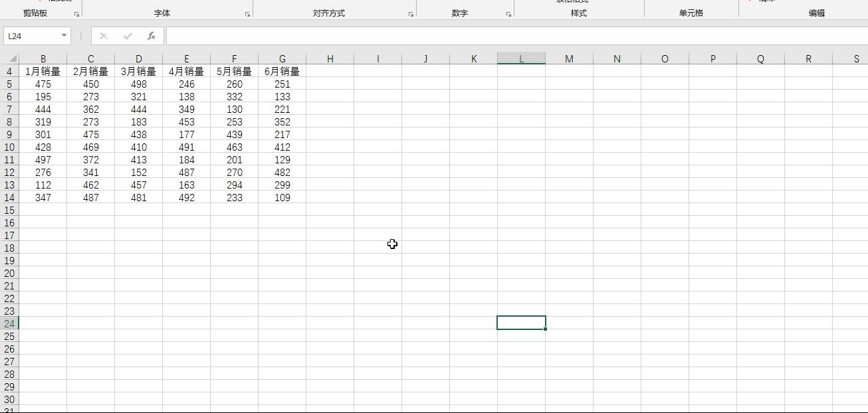Select the 1月销量 header cell
This screenshot has height=413, width=868.
(43, 71)
